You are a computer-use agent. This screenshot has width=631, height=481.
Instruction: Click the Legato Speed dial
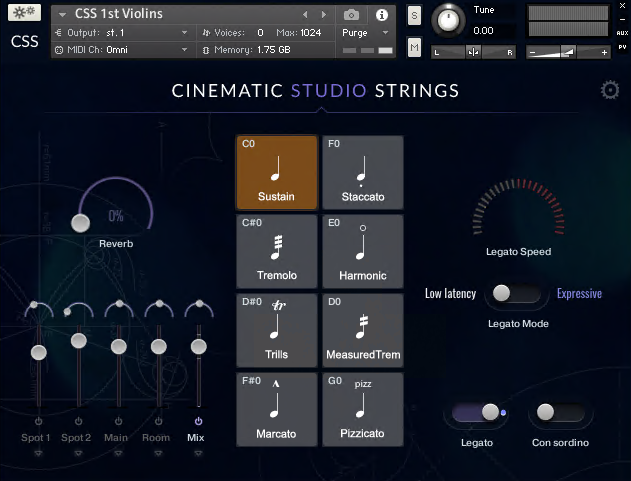[518, 207]
